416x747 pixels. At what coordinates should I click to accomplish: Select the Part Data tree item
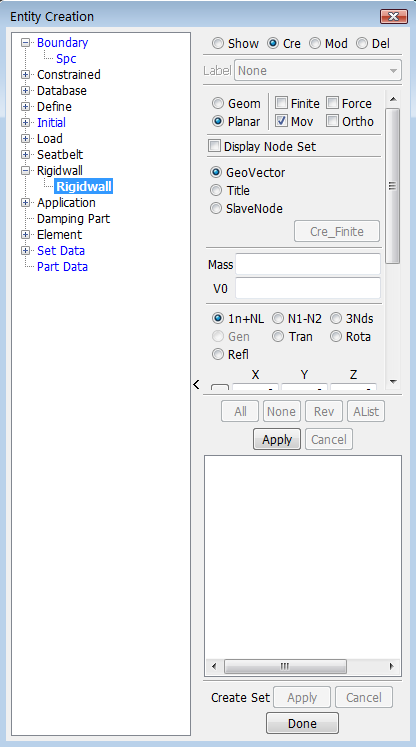pyautogui.click(x=62, y=267)
